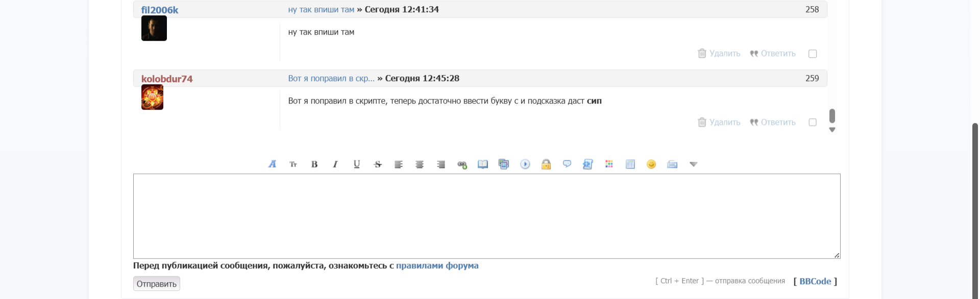This screenshot has height=299, width=980.
Task: Focus the message text area
Action: click(x=487, y=216)
